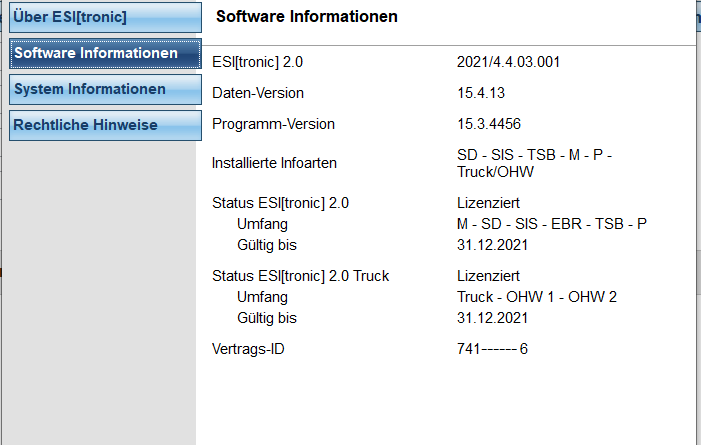Click the installed infoarten value SD - SIS - TSB
Image resolution: width=701 pixels, height=445 pixels.
point(534,163)
